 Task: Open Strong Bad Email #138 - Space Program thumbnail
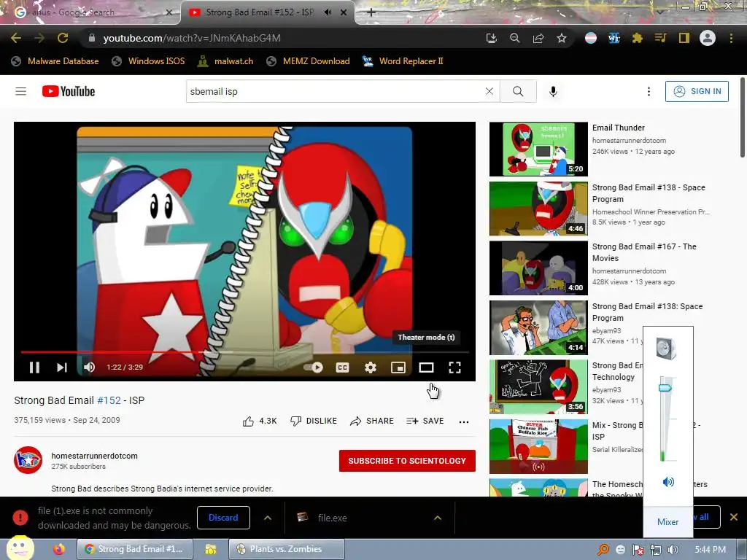(538, 209)
